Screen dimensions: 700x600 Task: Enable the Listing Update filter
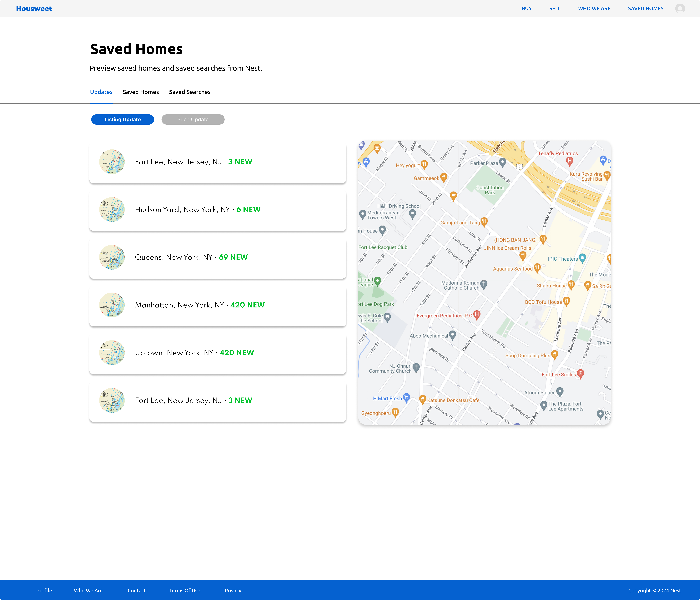click(122, 119)
